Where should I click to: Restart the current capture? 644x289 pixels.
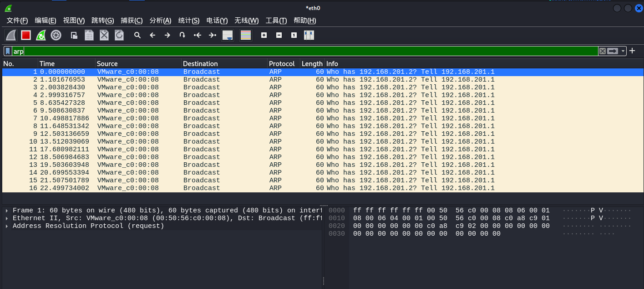click(x=41, y=35)
